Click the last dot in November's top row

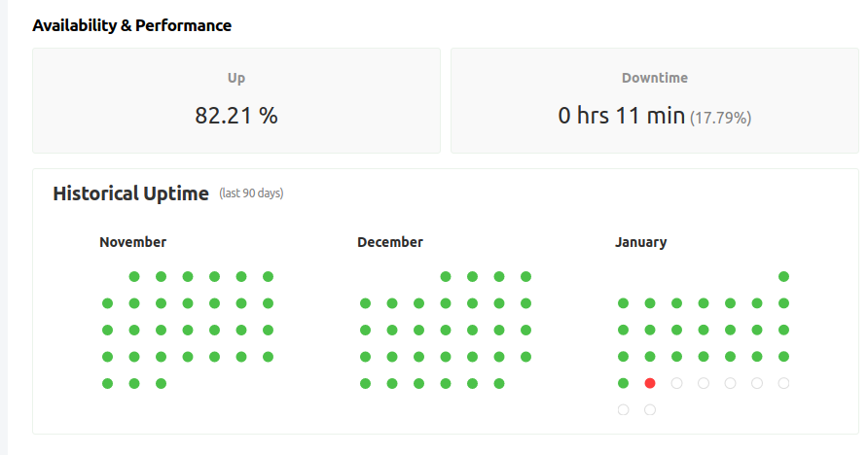(x=268, y=276)
